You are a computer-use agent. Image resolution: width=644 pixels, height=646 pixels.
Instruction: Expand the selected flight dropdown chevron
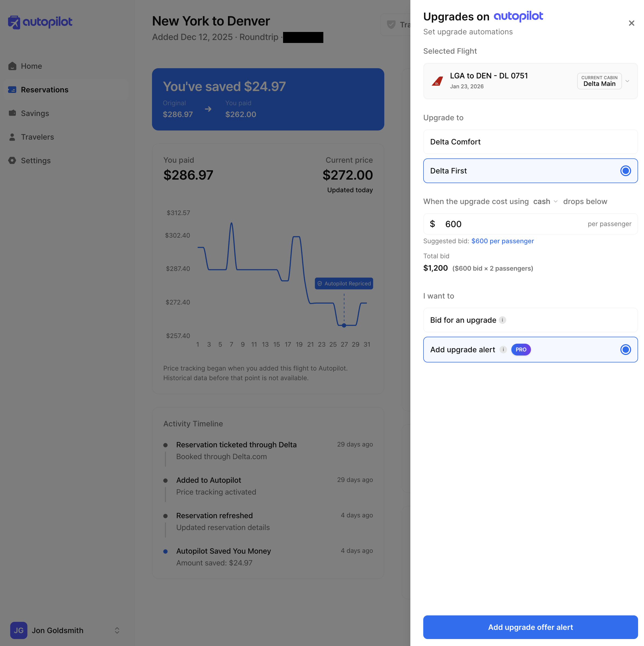(627, 81)
